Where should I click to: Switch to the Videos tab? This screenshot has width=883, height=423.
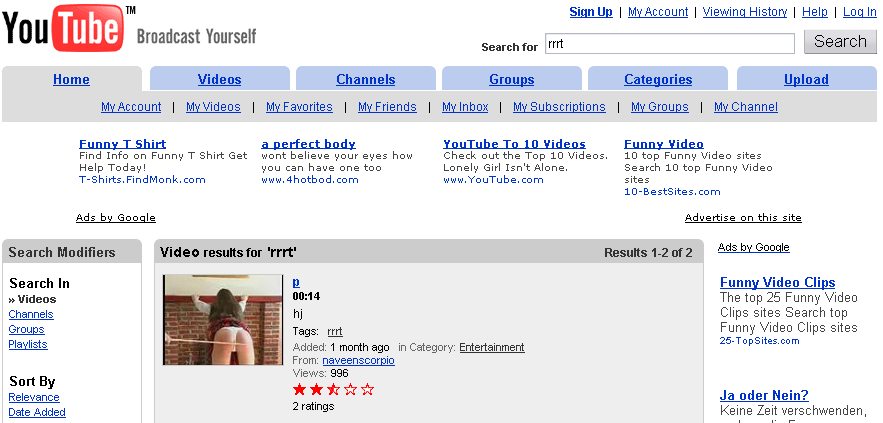(x=219, y=79)
